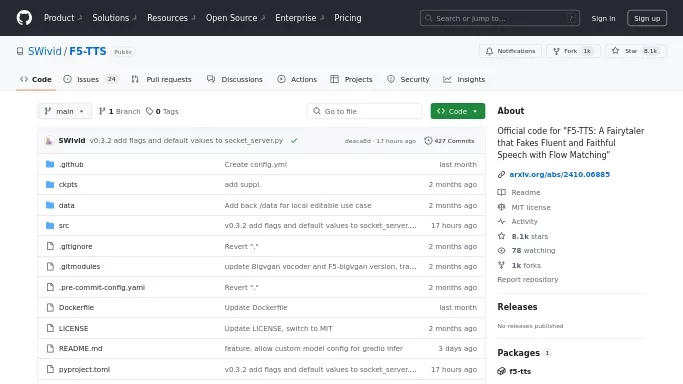
Task: Open the Solutions menu dropdown
Action: [114, 18]
